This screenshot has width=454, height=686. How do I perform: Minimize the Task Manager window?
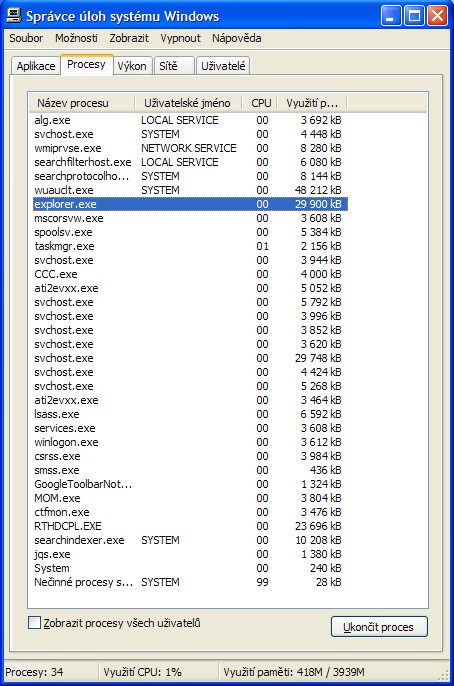coord(391,16)
